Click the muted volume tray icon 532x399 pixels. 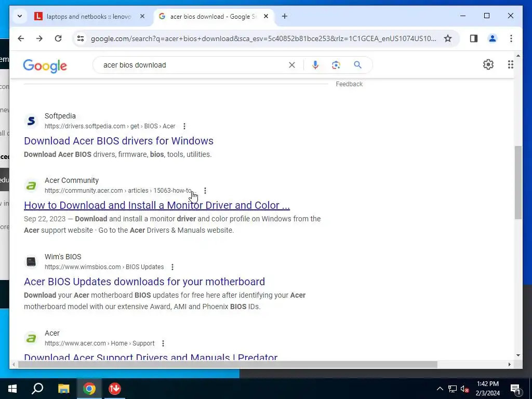click(465, 389)
